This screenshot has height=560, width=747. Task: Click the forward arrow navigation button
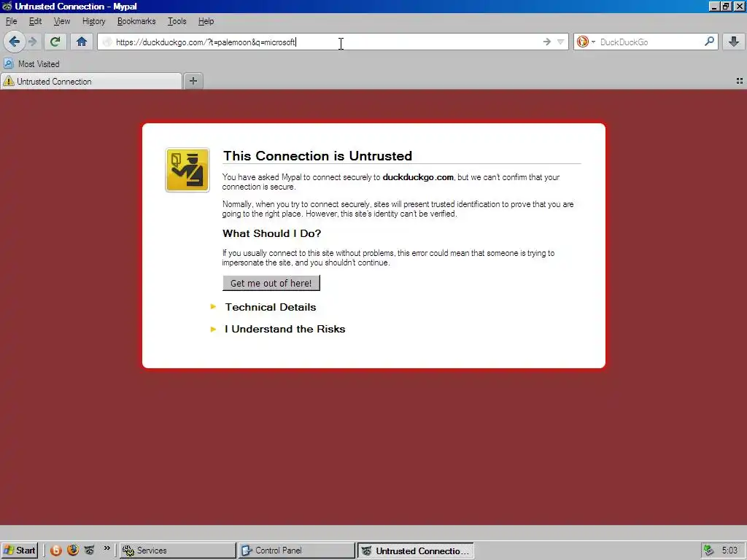coord(32,42)
